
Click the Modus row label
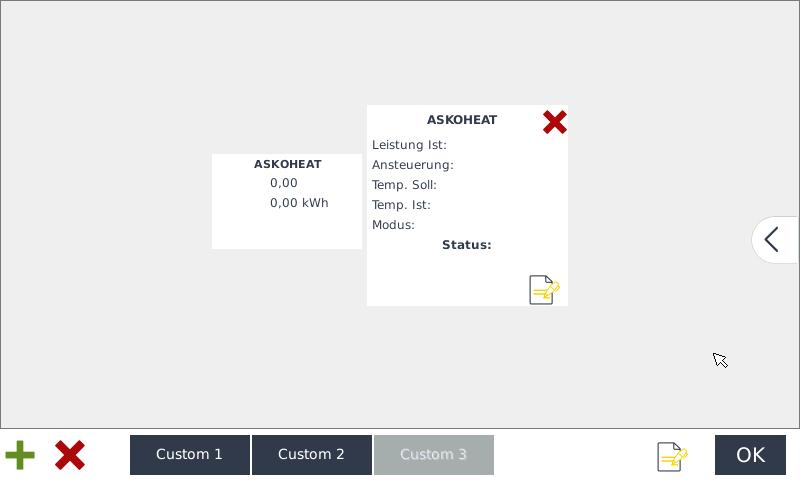[x=394, y=225]
